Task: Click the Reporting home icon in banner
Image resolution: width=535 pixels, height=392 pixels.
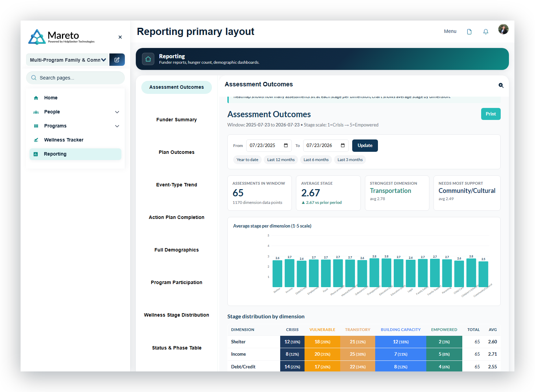Action: (148, 59)
